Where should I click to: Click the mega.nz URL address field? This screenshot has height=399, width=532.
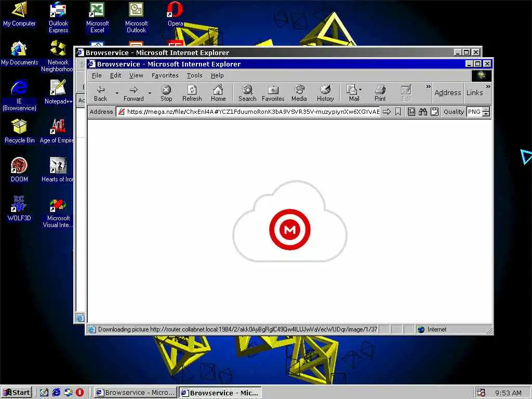click(x=249, y=112)
